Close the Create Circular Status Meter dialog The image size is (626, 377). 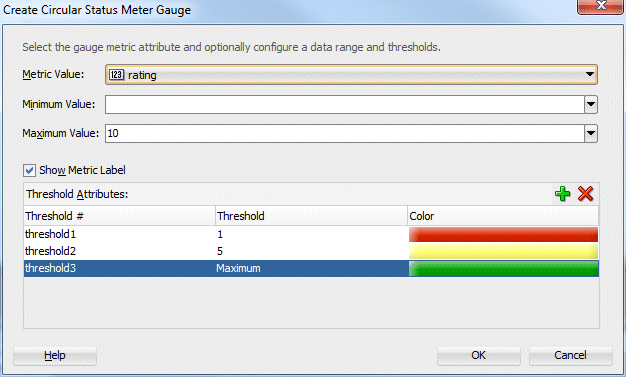click(600, 6)
